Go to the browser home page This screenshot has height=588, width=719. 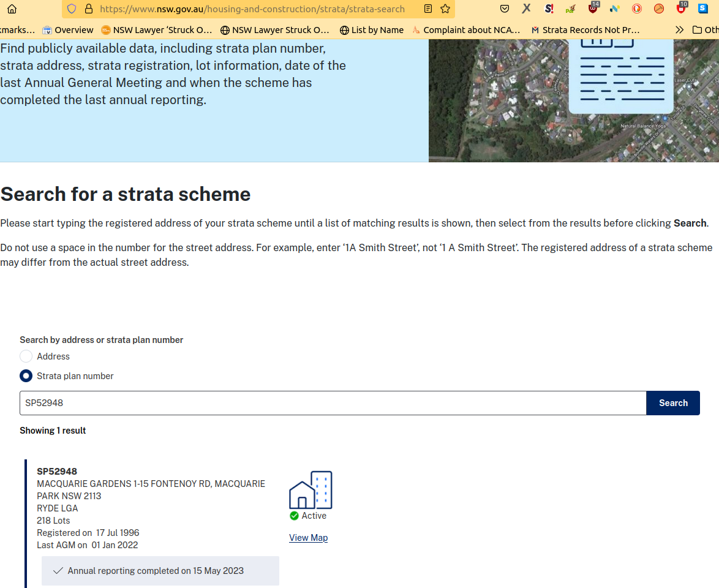(12, 9)
